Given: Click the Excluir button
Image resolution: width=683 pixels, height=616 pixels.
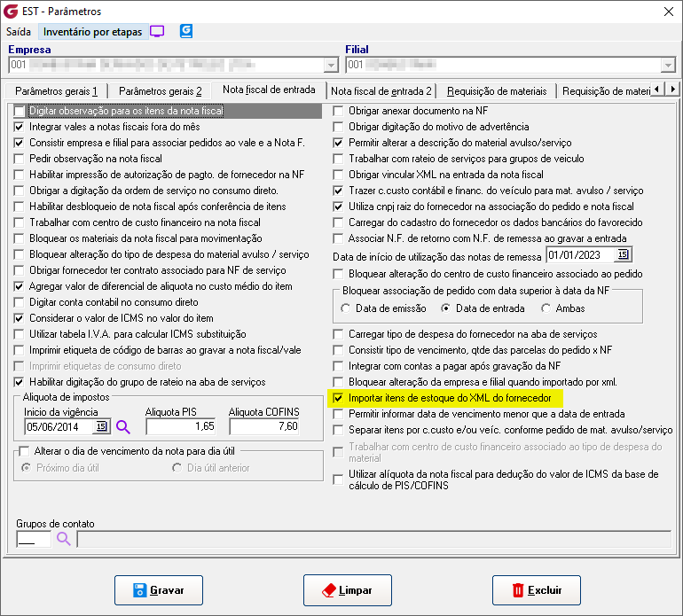Looking at the screenshot, I should [537, 590].
